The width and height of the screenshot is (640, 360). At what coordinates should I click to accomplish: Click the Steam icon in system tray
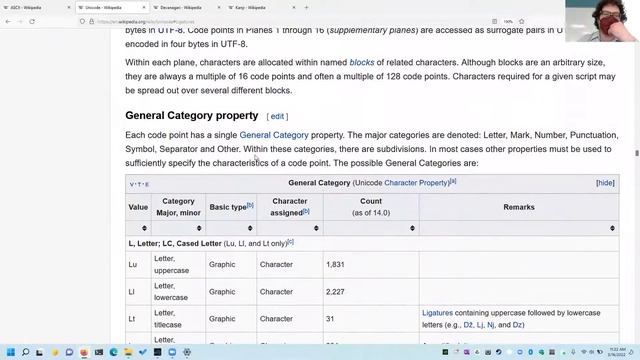[x=499, y=352]
